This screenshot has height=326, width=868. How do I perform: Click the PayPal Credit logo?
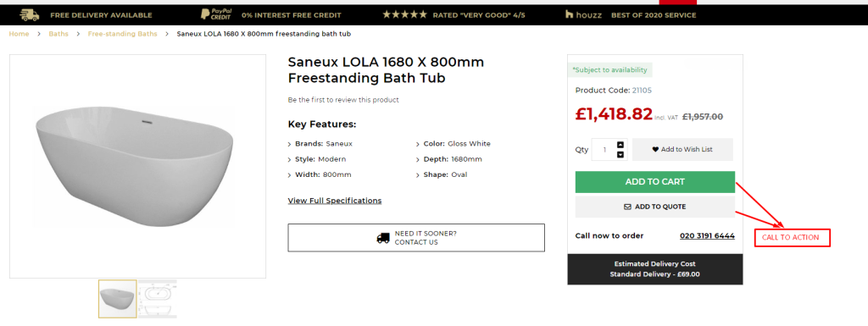[216, 15]
